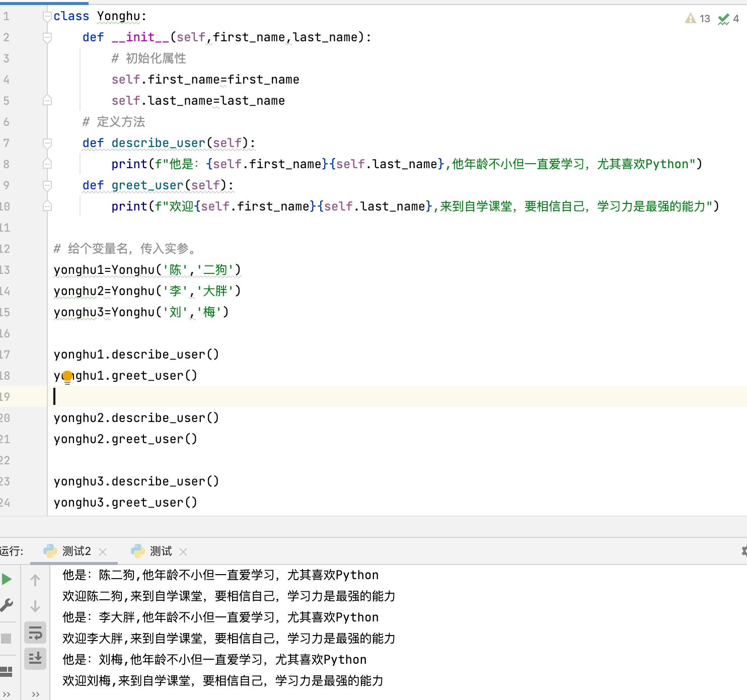The width and height of the screenshot is (747, 700).
Task: Click warning indicator showing 13 problems
Action: pyautogui.click(x=696, y=19)
